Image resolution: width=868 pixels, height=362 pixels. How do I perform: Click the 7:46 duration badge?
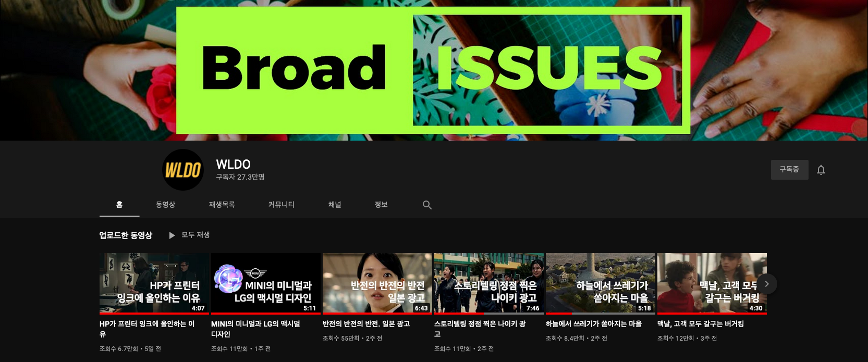click(x=533, y=308)
